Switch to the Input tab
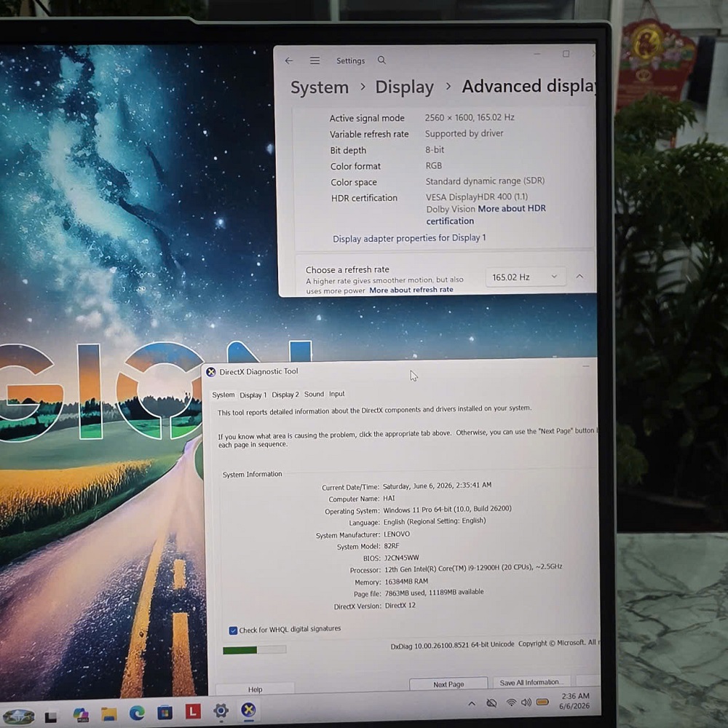Screen dimensions: 728x728 click(336, 394)
